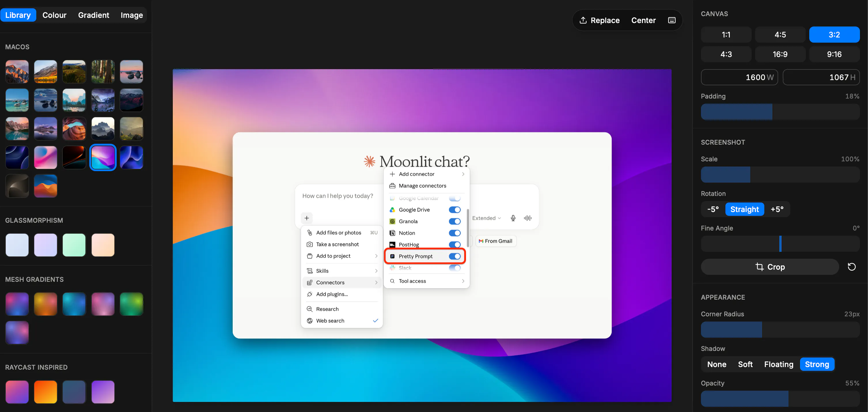This screenshot has height=412, width=868.
Task: Click the From Gmail chip
Action: point(495,241)
